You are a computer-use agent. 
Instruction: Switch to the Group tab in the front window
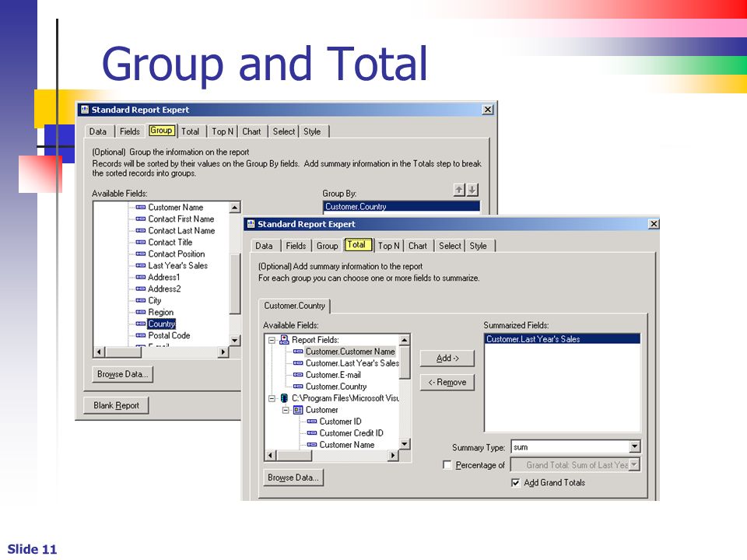coord(328,246)
